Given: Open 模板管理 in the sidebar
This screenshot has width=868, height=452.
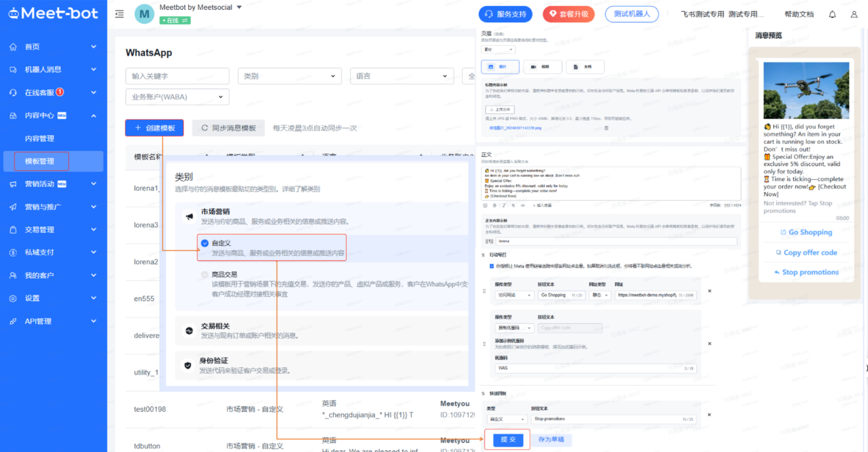Looking at the screenshot, I should (53, 161).
